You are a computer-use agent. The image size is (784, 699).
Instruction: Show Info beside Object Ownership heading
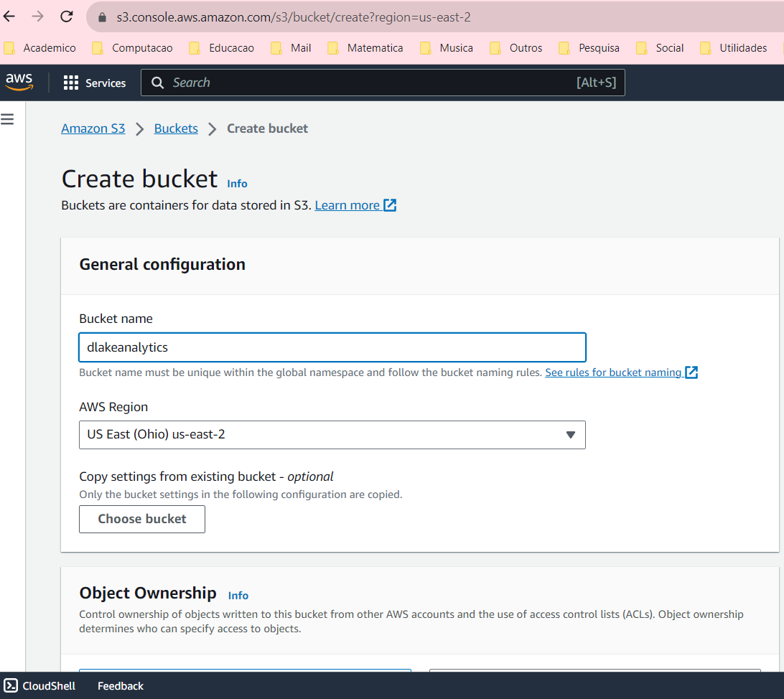[x=238, y=596]
